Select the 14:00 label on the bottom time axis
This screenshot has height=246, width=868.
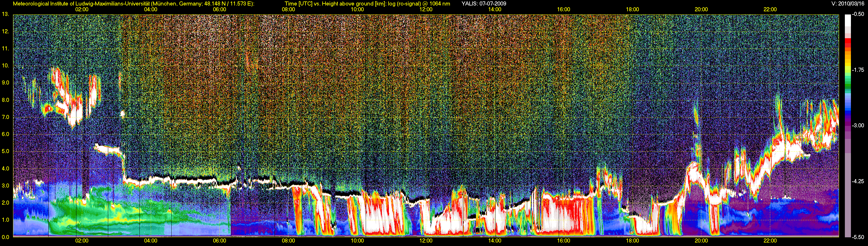pyautogui.click(x=495, y=241)
